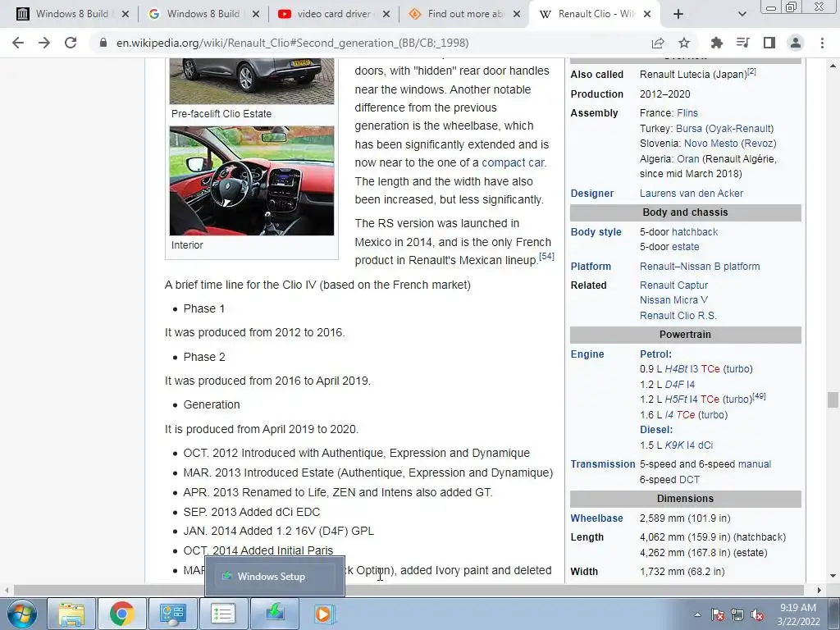Open Windows Explorer from the taskbar

tap(71, 614)
